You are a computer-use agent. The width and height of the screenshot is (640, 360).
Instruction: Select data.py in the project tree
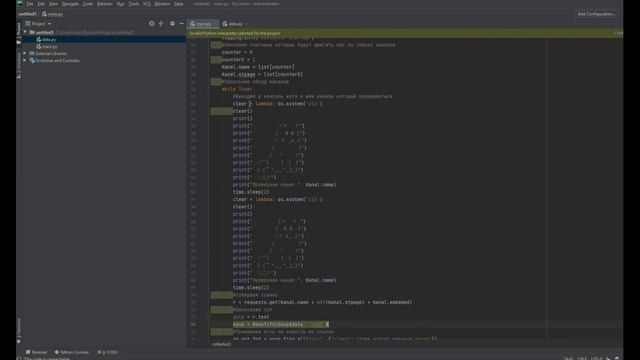coord(46,40)
